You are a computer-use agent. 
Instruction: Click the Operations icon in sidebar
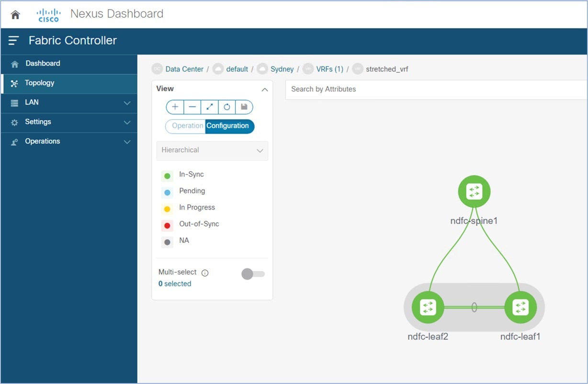pyautogui.click(x=15, y=142)
